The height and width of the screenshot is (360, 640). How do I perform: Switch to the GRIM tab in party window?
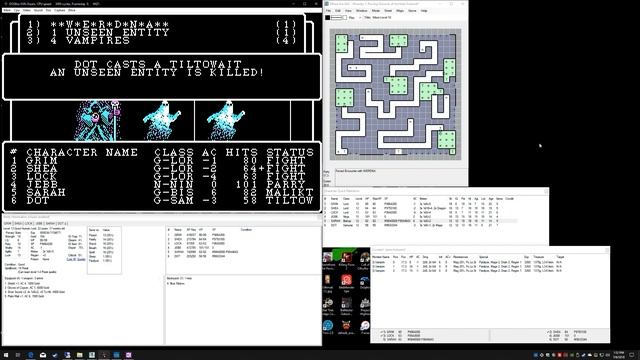click(7, 224)
